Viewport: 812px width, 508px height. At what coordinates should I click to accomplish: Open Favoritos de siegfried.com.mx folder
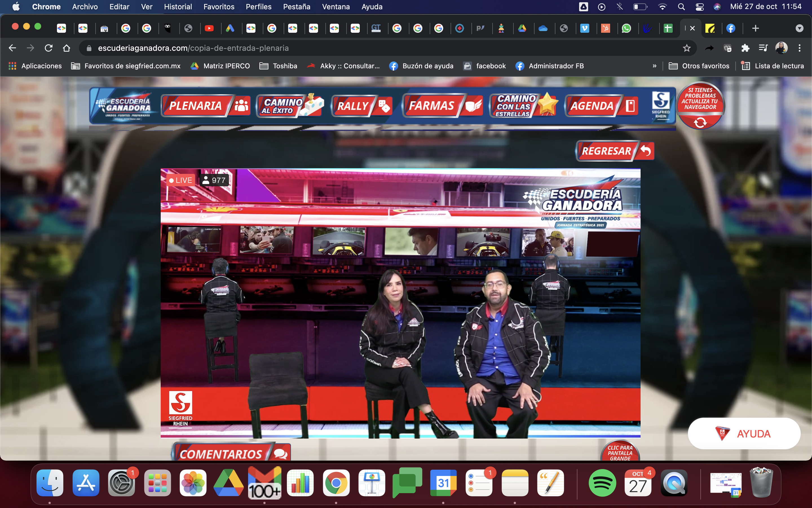pyautogui.click(x=126, y=66)
